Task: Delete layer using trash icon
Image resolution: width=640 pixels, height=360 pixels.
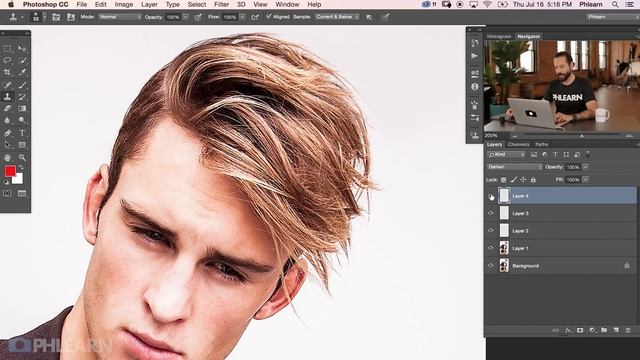Action: [x=628, y=330]
